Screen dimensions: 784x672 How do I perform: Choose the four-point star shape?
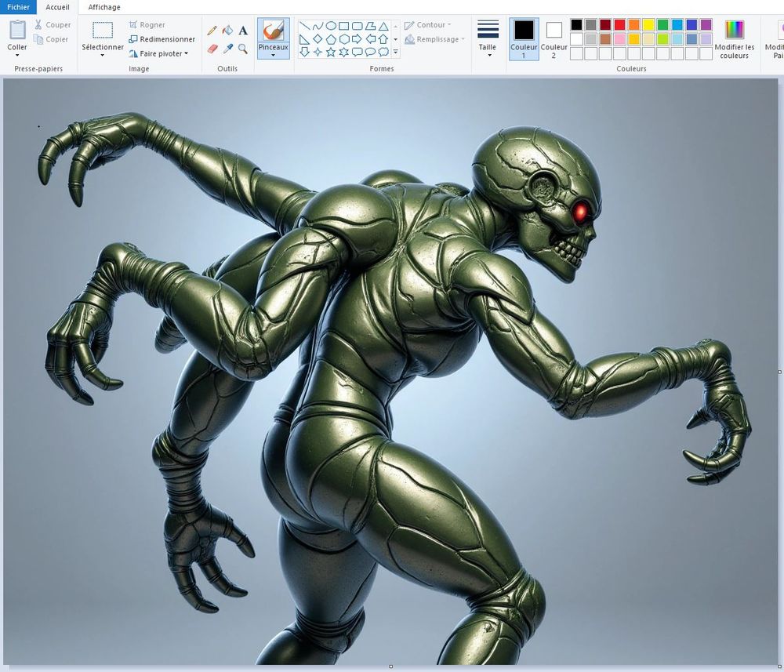(318, 52)
